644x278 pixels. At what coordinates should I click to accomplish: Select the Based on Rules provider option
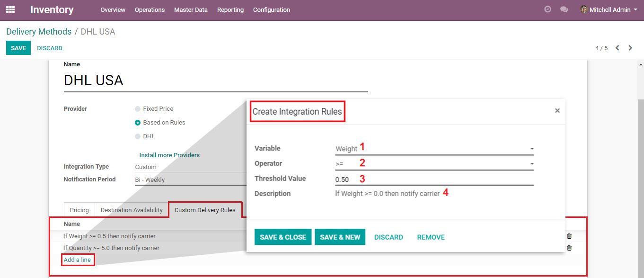[x=138, y=123]
